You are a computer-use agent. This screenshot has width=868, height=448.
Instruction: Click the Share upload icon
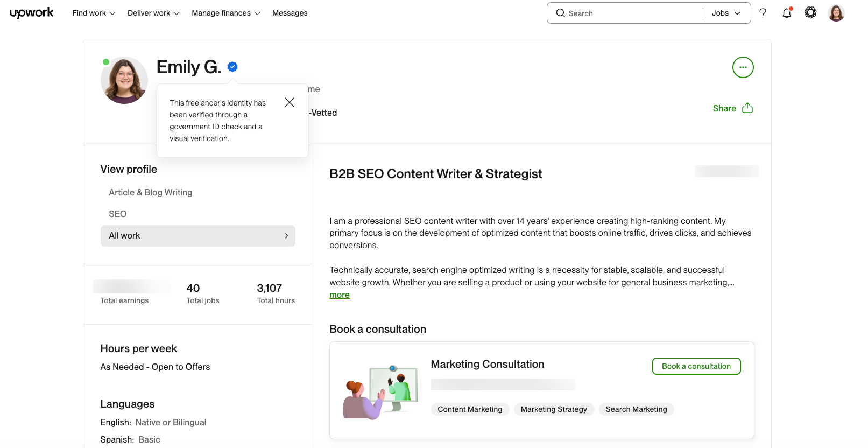747,108
